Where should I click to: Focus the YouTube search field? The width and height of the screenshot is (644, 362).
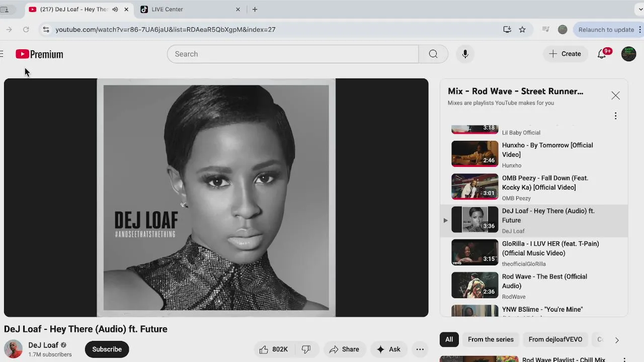(293, 54)
